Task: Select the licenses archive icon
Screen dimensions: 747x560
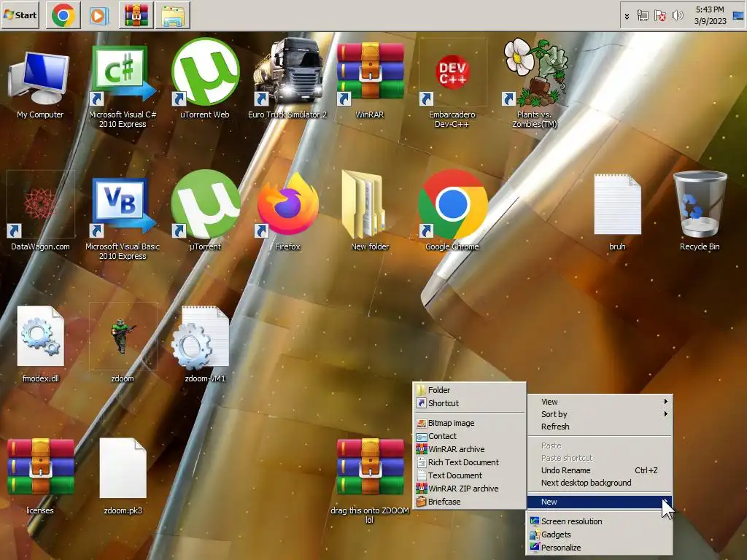Action: tap(40, 475)
